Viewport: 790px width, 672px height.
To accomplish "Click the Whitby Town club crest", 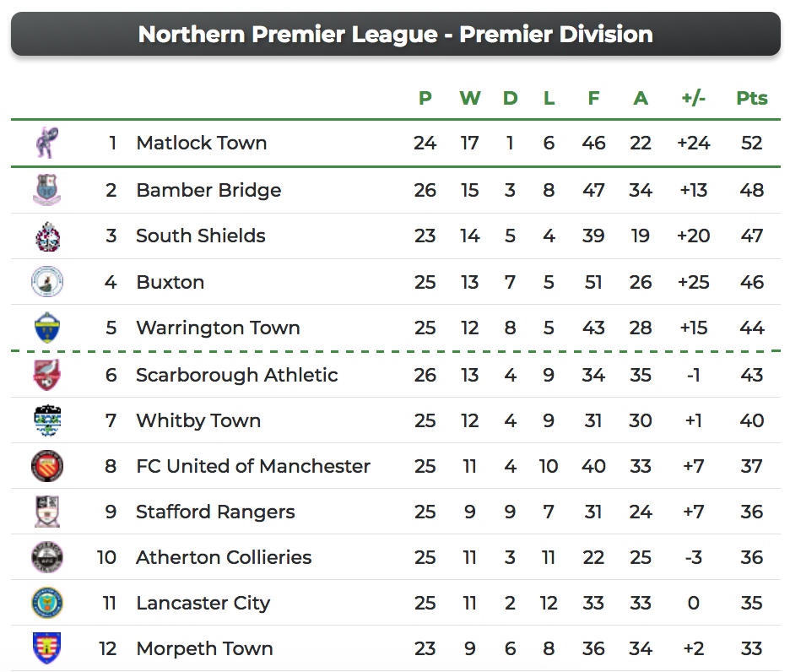I will [x=47, y=420].
